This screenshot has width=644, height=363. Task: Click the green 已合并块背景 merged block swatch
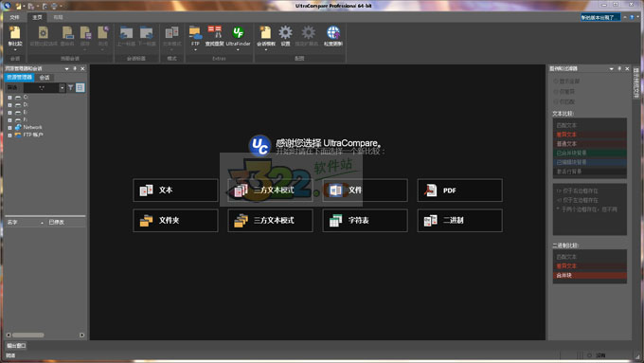[589, 153]
